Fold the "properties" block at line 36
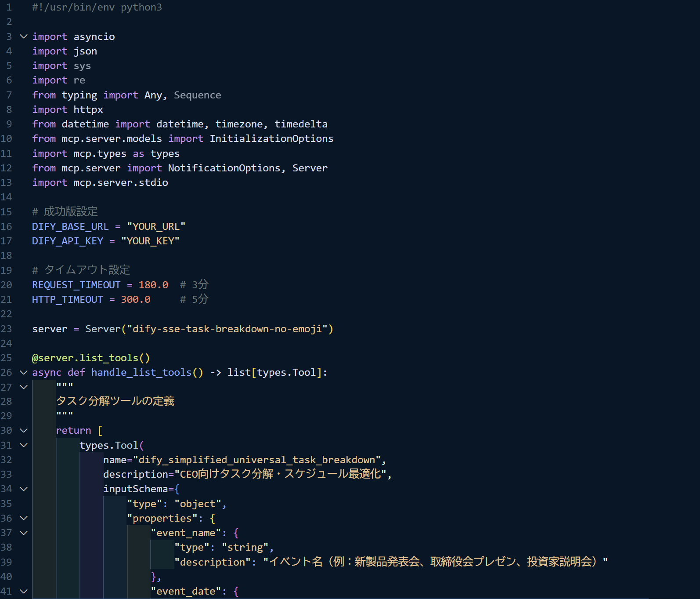The image size is (700, 599). pos(24,518)
